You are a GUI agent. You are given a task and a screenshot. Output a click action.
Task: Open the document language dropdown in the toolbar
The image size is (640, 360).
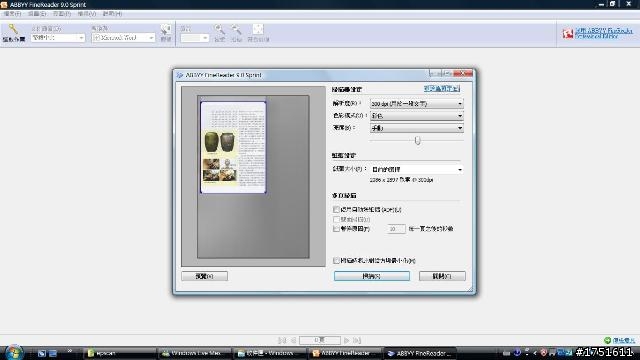(x=58, y=38)
